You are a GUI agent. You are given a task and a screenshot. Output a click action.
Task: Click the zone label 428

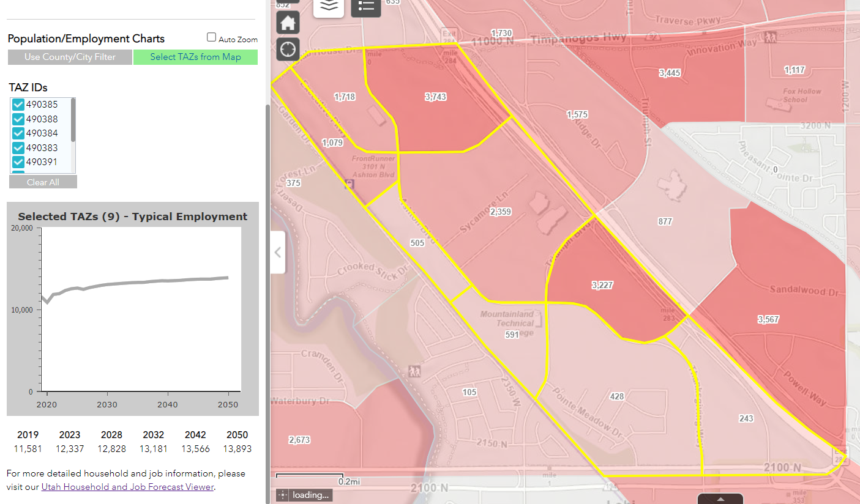click(x=617, y=396)
